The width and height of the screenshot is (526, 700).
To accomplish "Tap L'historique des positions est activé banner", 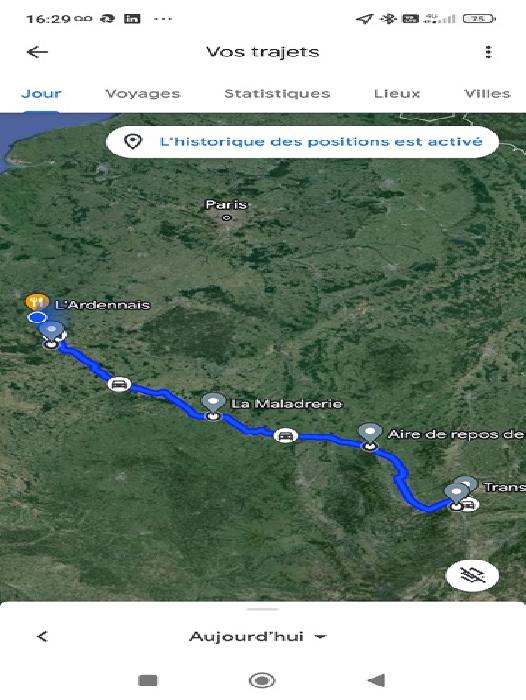I will click(302, 142).
